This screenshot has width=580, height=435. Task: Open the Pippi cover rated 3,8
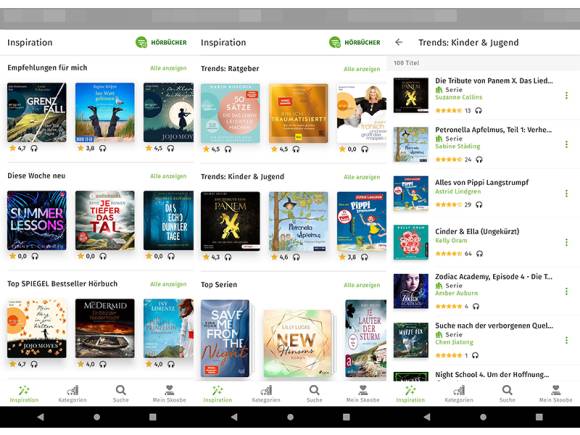coord(362,221)
